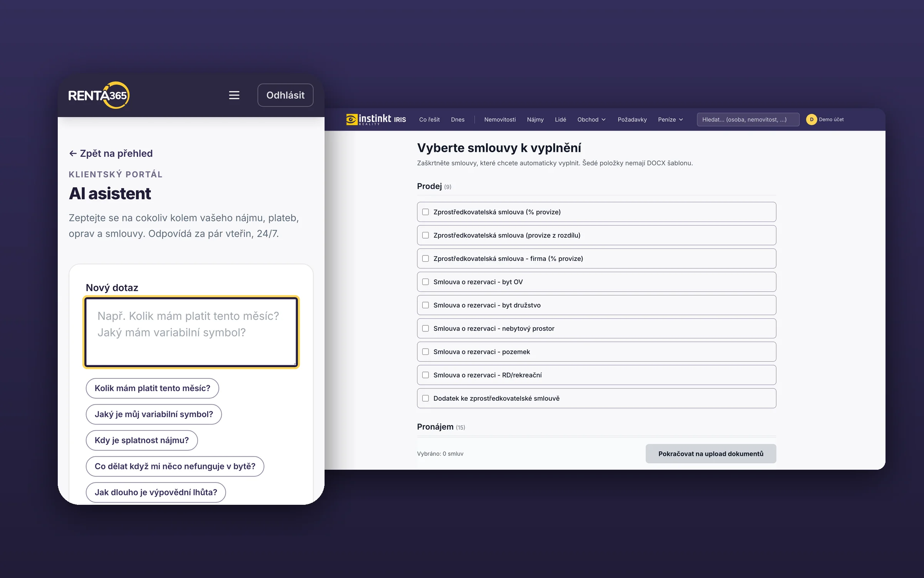Open Požadavky in IRIS navigation
The width and height of the screenshot is (924, 578).
coord(632,119)
